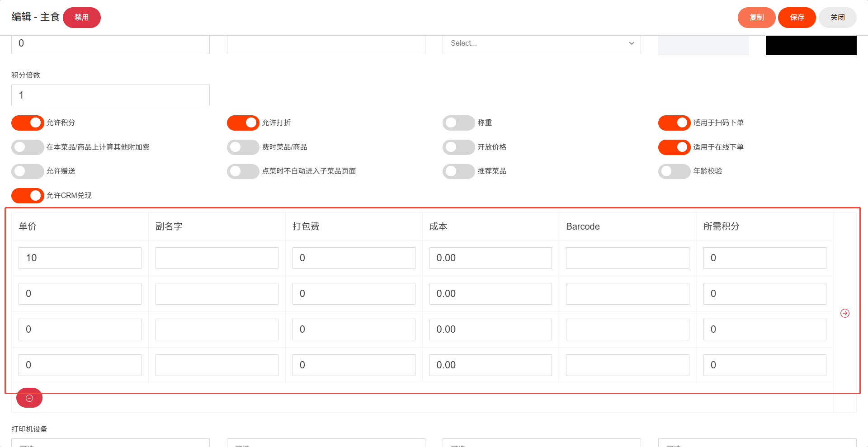The width and height of the screenshot is (868, 447).
Task: Enable the 年龄校验 toggle
Action: point(674,171)
